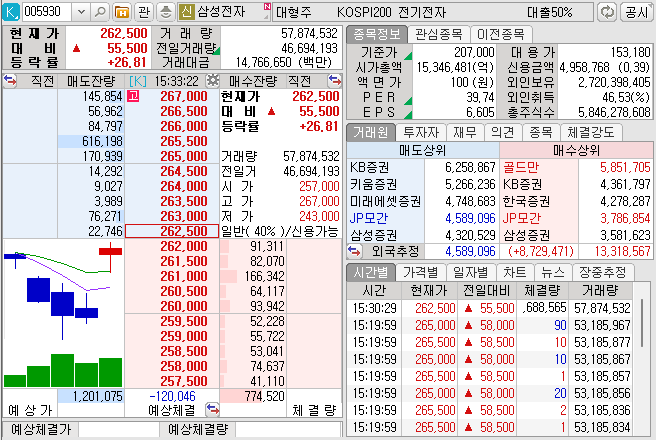Image resolution: width=656 pixels, height=440 pixels.
Task: Click the 15:30:29 time row
Action: [x=489, y=308]
